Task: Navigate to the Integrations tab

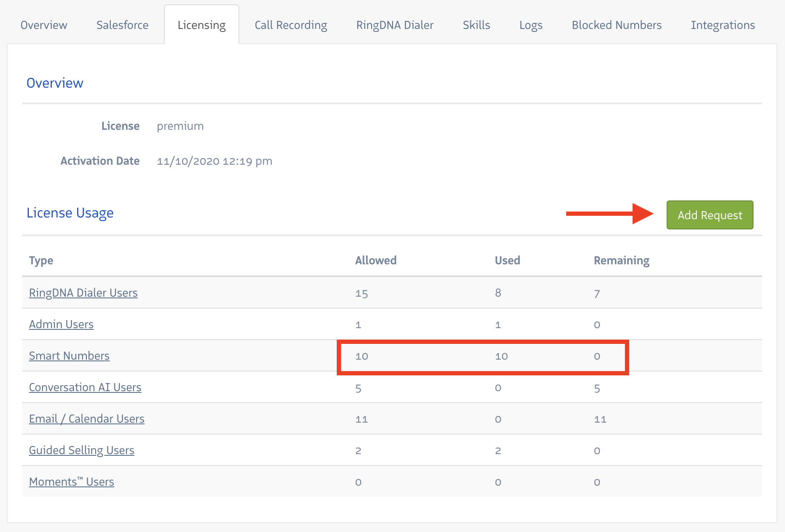Action: tap(722, 25)
